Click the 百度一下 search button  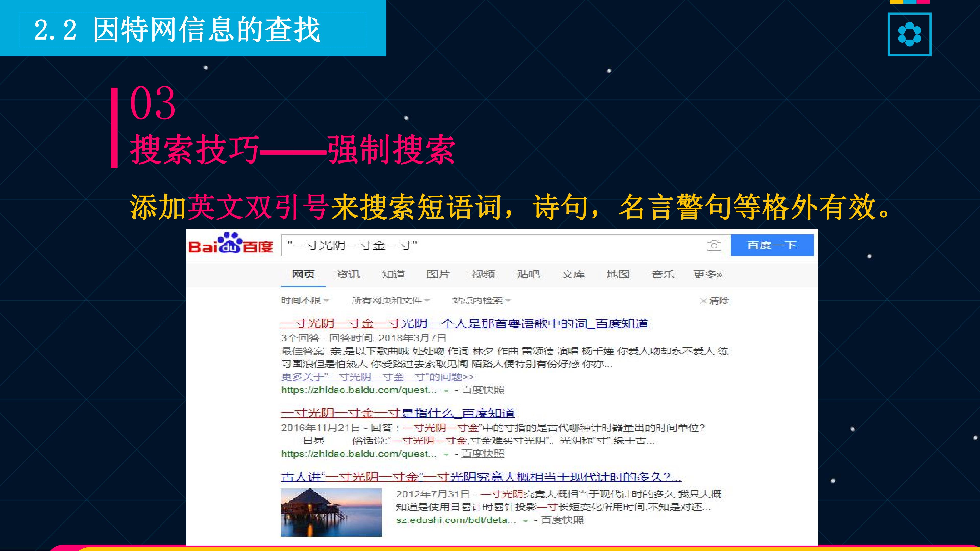click(x=772, y=245)
